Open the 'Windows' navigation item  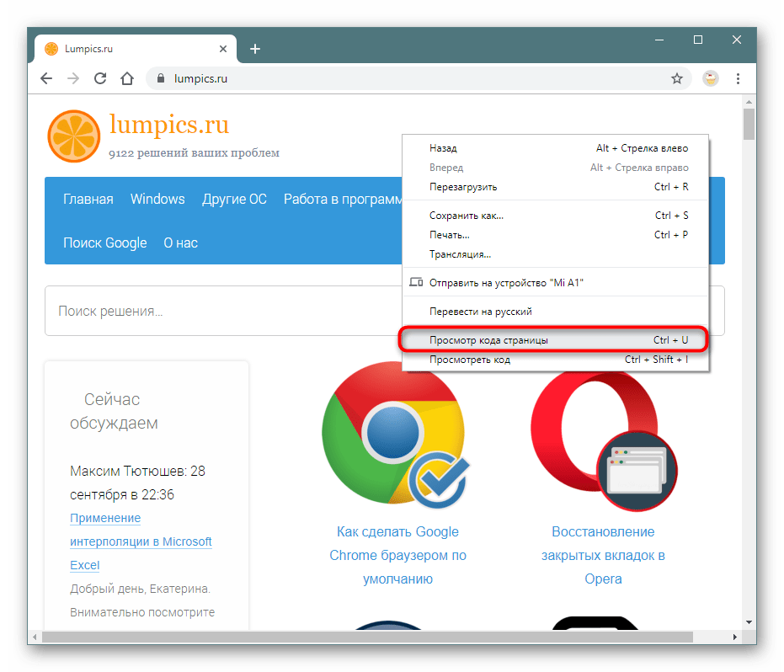157,200
